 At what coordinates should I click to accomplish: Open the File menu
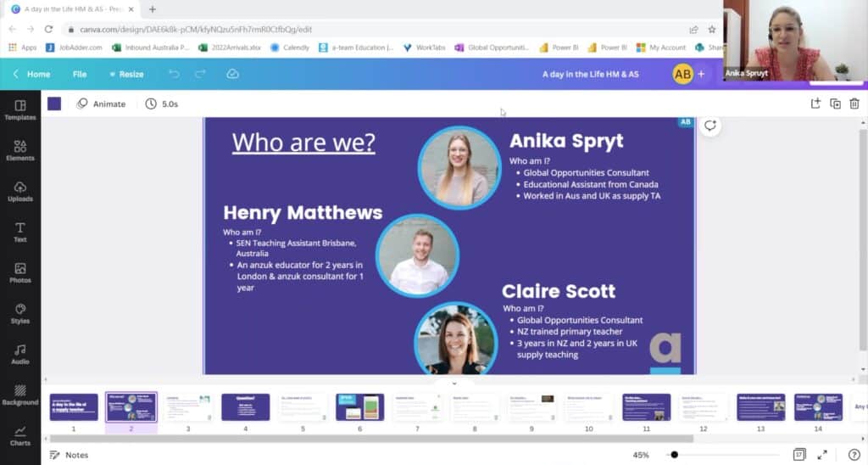[80, 75]
